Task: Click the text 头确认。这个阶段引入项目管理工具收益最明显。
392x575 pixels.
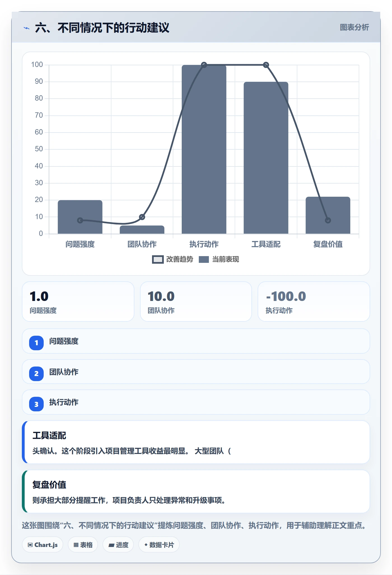Action: [x=112, y=451]
